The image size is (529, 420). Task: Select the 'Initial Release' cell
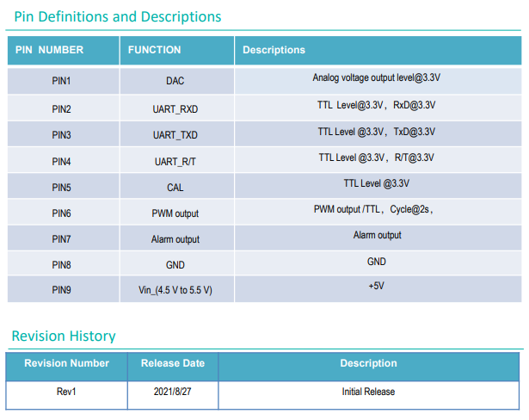(x=368, y=392)
